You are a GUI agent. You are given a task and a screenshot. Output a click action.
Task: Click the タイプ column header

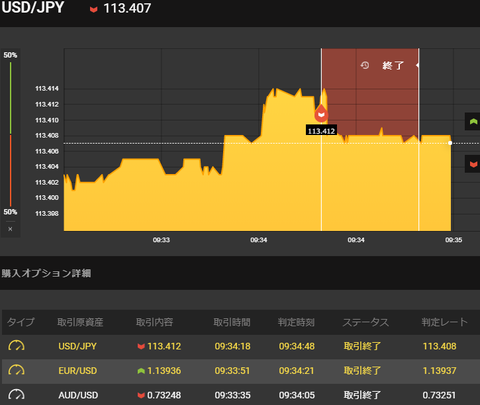[21, 322]
